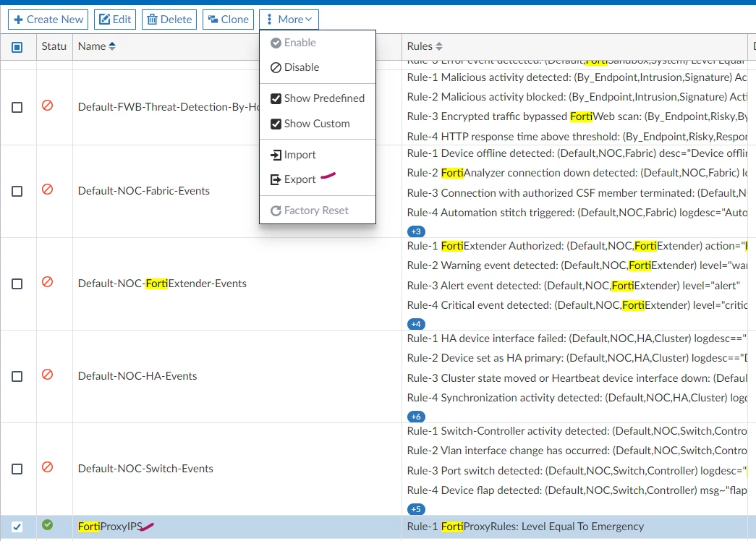Check Default-NOC-Switch-Events row checkbox

(17, 469)
